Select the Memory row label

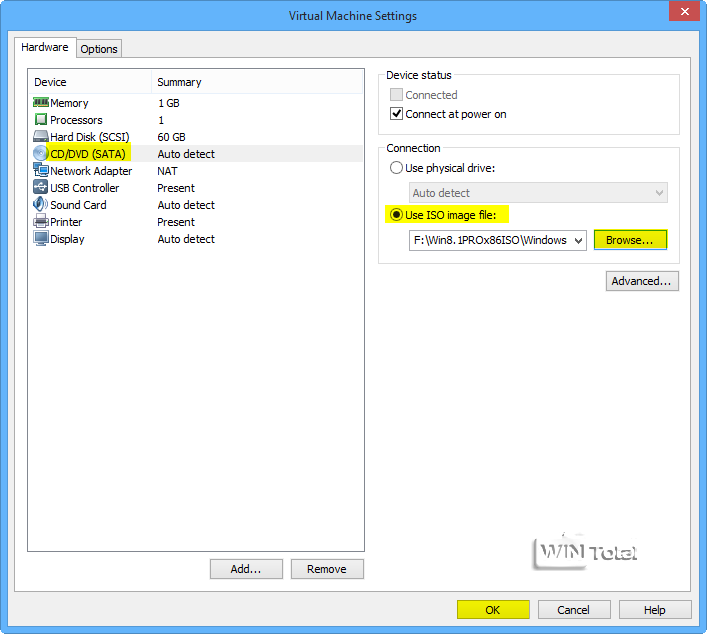coord(69,103)
